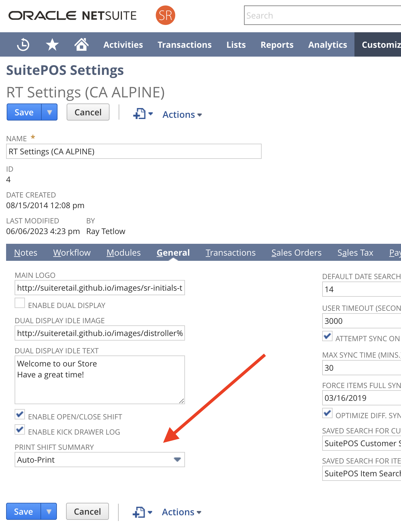Image resolution: width=401 pixels, height=532 pixels.
Task: Open the Recent Records clock icon
Action: pyautogui.click(x=23, y=45)
